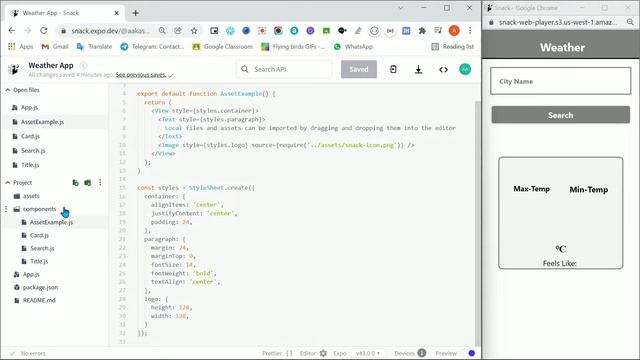Open Devices panel in status bar
This screenshot has width=640, height=360.
click(410, 353)
